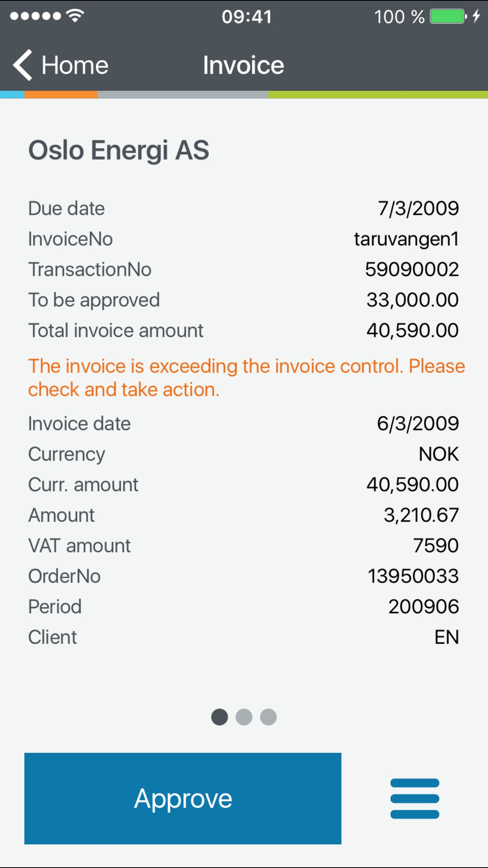Image resolution: width=488 pixels, height=868 pixels.
Task: Tap the transaction number 59090002
Action: tap(412, 270)
